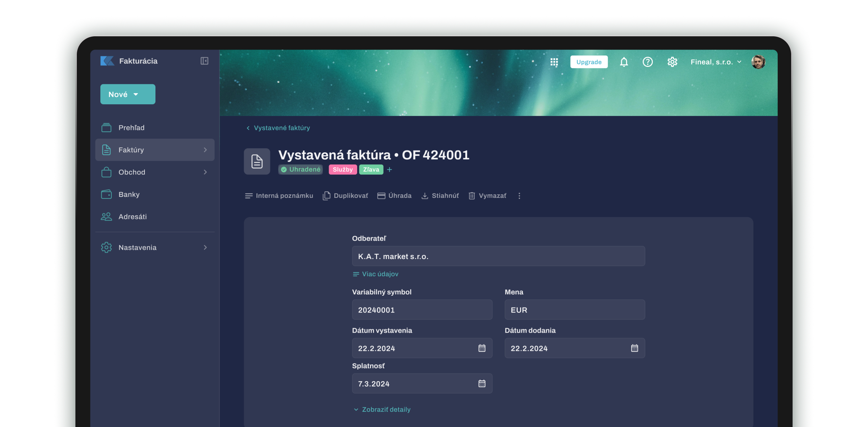Click the help question mark icon
This screenshot has height=427, width=868.
[x=647, y=62]
